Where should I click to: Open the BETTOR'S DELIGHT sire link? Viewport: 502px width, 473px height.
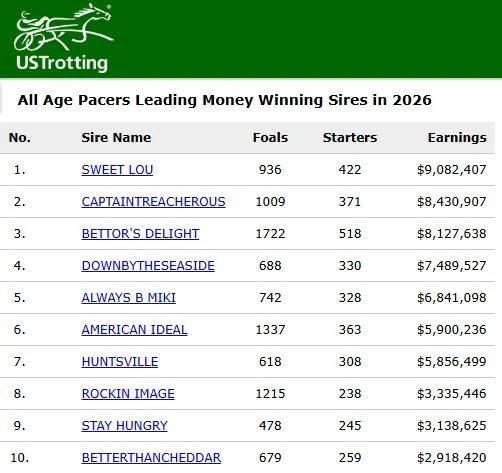coord(140,234)
